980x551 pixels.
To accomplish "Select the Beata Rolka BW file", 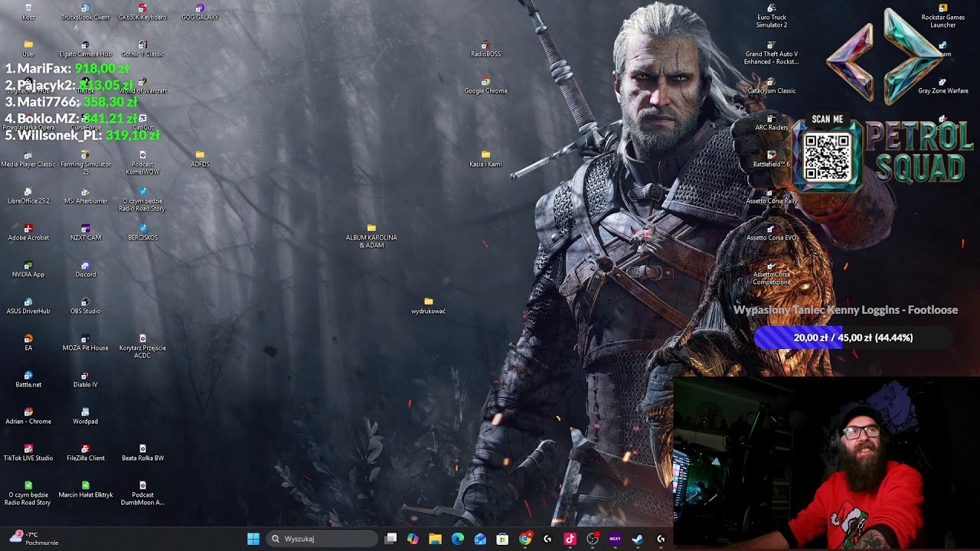I will pos(142,452).
